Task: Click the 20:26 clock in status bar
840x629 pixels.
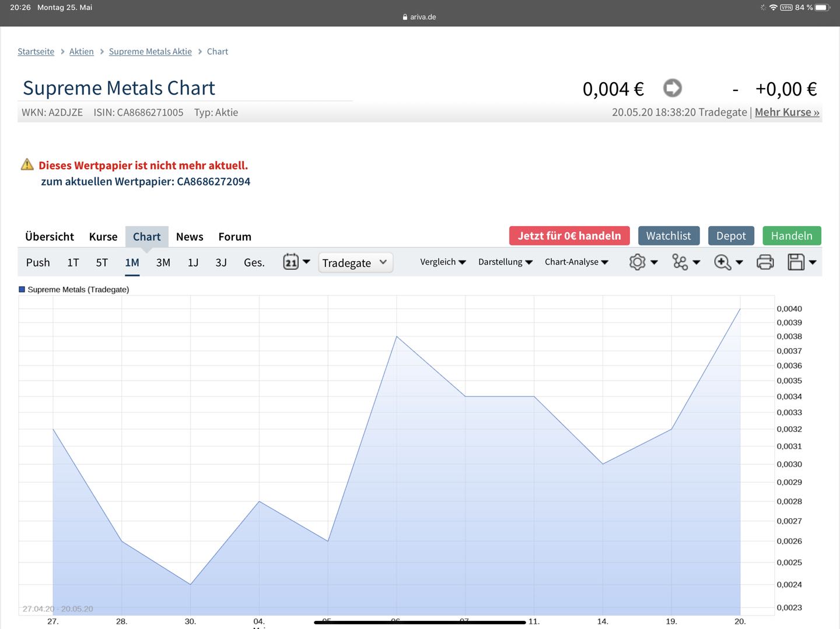Action: [x=20, y=8]
